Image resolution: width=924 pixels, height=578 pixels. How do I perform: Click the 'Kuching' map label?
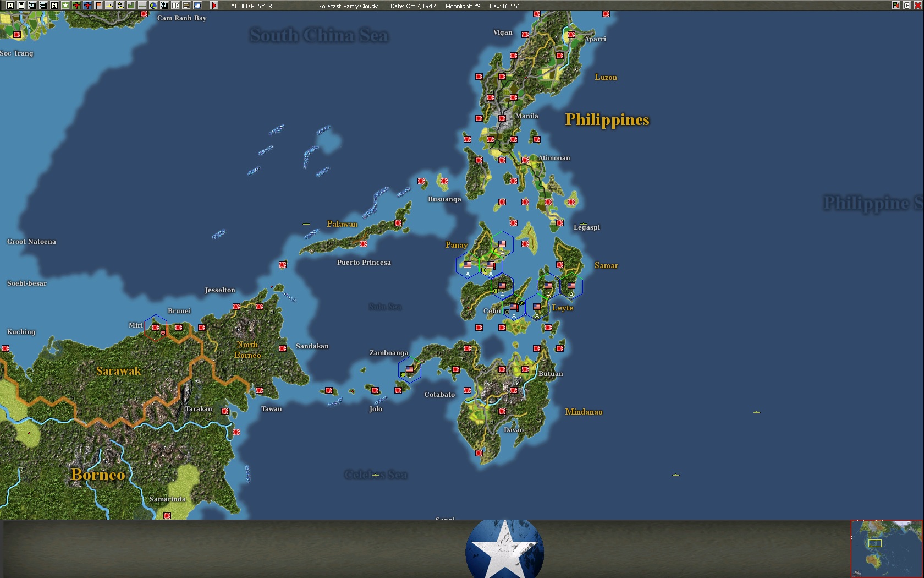pyautogui.click(x=21, y=332)
